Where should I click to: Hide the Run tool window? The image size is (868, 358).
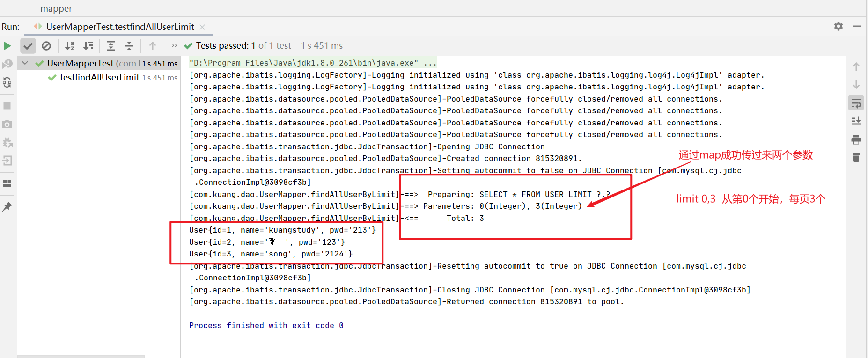click(857, 26)
